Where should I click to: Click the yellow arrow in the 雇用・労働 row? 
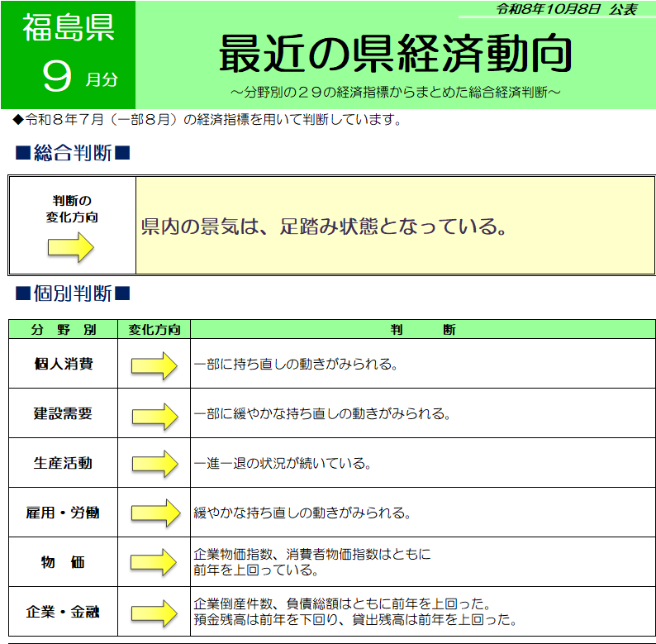click(155, 513)
